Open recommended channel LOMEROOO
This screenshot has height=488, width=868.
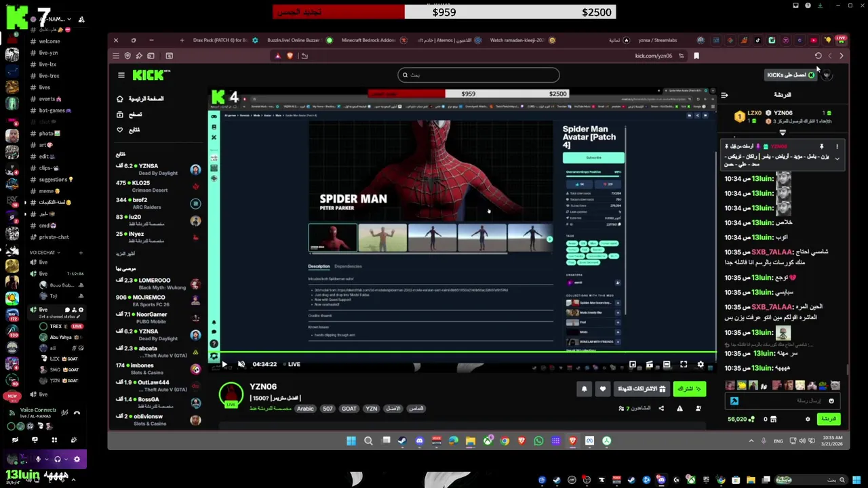pyautogui.click(x=159, y=284)
